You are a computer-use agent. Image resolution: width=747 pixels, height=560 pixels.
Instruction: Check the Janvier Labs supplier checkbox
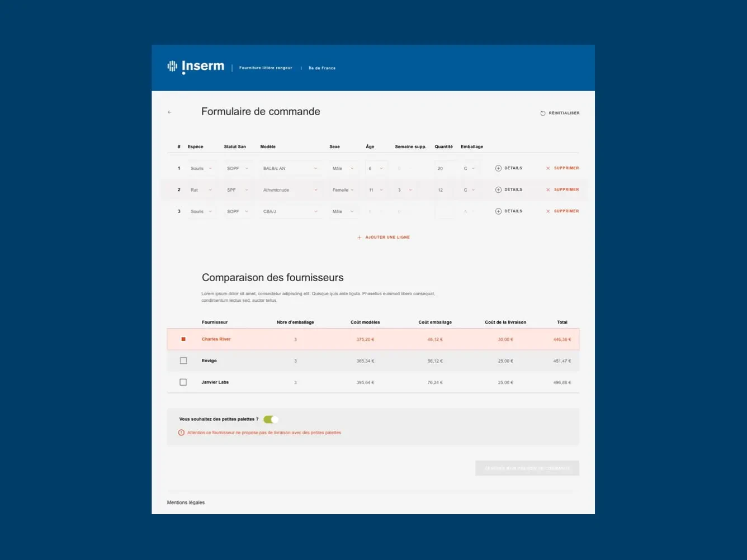(x=183, y=382)
